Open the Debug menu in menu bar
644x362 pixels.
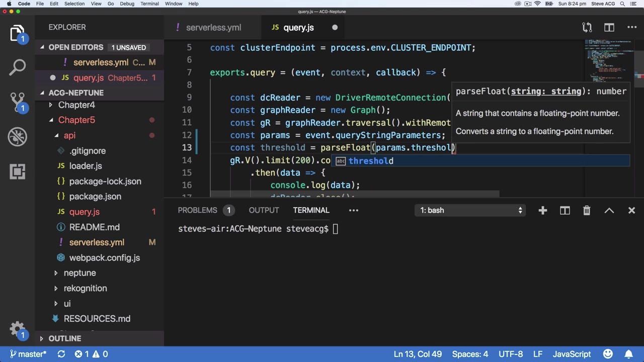[x=127, y=4]
